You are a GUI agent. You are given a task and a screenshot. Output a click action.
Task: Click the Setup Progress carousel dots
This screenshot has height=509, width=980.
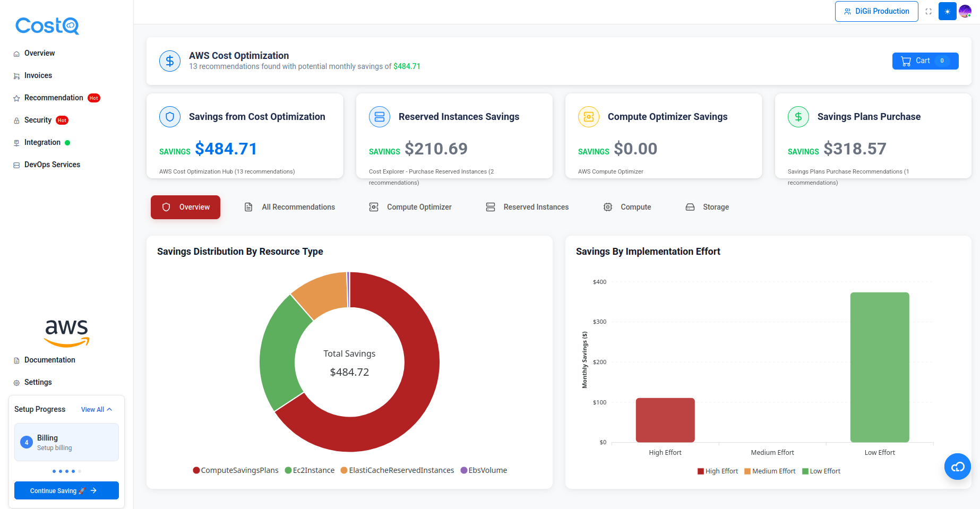pos(67,471)
